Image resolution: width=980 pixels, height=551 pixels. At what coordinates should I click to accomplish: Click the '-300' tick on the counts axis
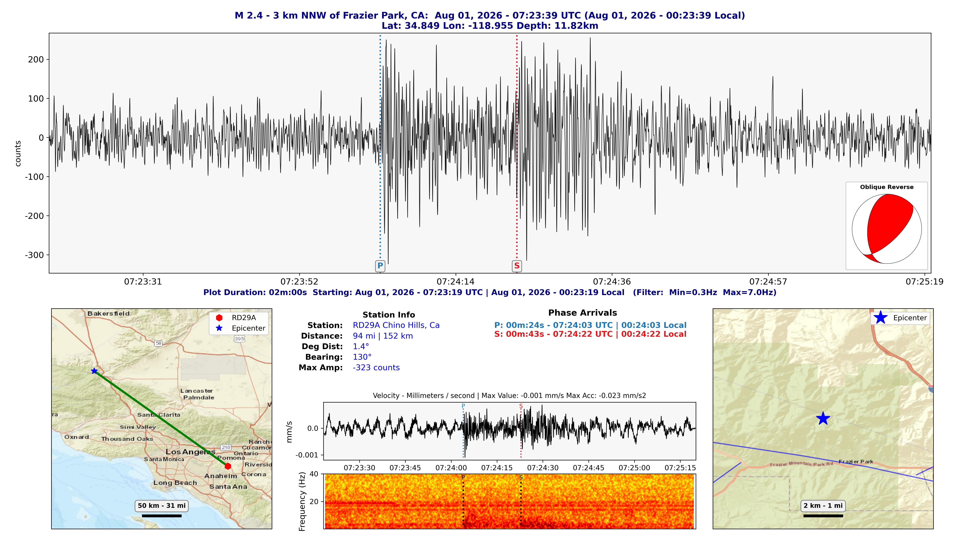click(x=35, y=255)
